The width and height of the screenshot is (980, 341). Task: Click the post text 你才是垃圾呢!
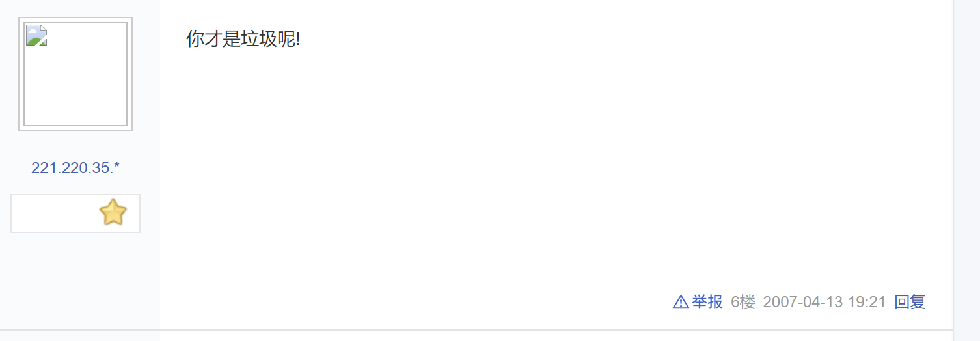pyautogui.click(x=243, y=39)
